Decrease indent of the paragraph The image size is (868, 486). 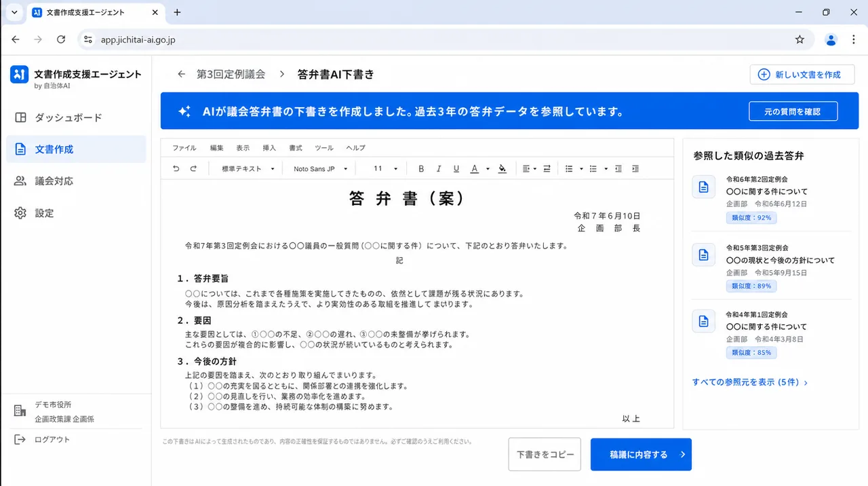coord(618,168)
